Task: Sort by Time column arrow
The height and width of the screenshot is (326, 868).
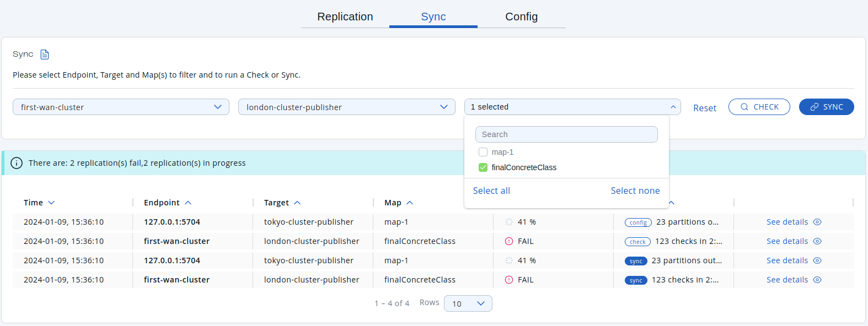Action: pyautogui.click(x=51, y=203)
